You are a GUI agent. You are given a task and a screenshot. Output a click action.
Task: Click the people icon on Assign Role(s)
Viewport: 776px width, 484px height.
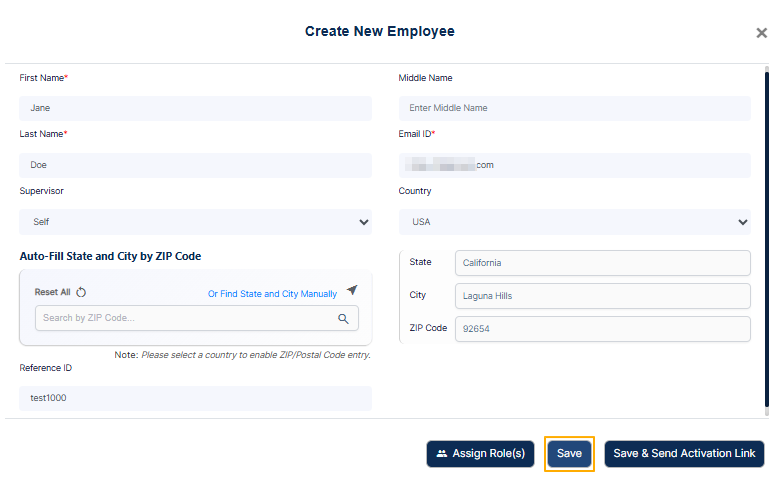point(442,453)
